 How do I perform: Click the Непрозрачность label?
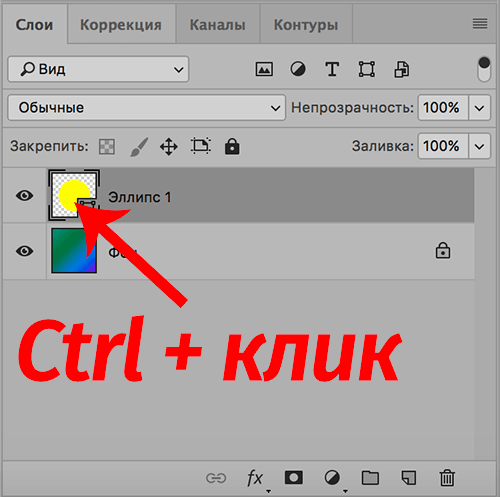[x=352, y=108]
